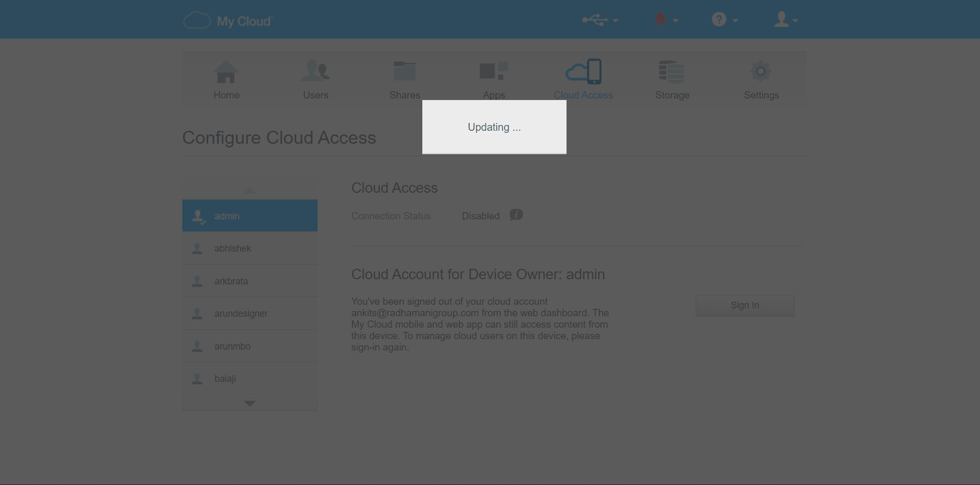
Task: Open the USB devices icon menu
Action: (x=595, y=20)
